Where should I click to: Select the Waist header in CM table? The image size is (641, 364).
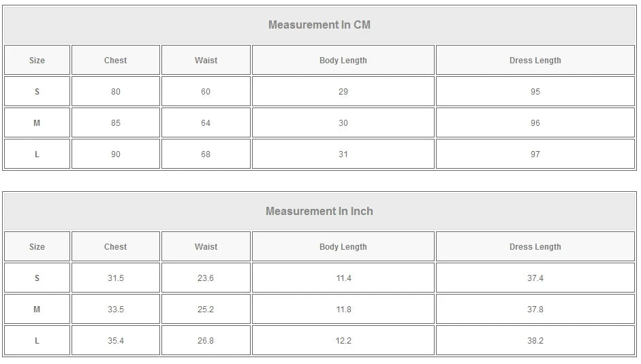(x=206, y=60)
